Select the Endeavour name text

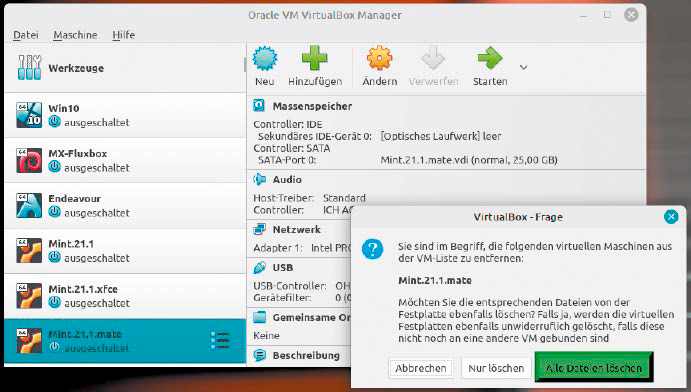(74, 199)
